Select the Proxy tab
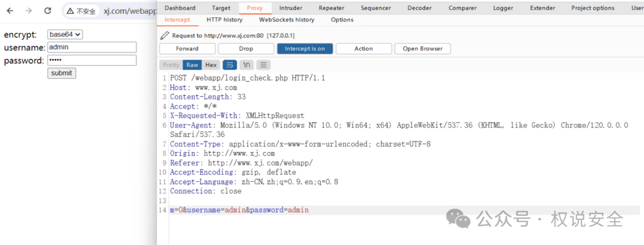The height and width of the screenshot is (245, 644). click(255, 8)
